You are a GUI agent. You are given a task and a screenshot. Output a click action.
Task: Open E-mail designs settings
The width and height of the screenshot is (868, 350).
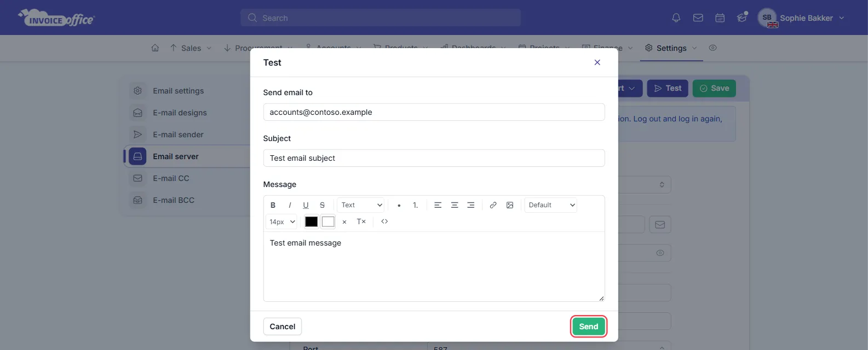tap(180, 113)
